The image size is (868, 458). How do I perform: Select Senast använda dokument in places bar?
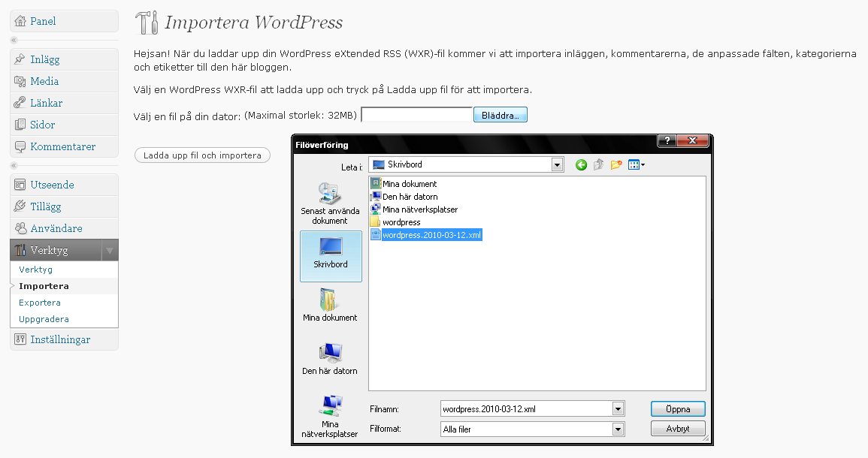[x=330, y=203]
